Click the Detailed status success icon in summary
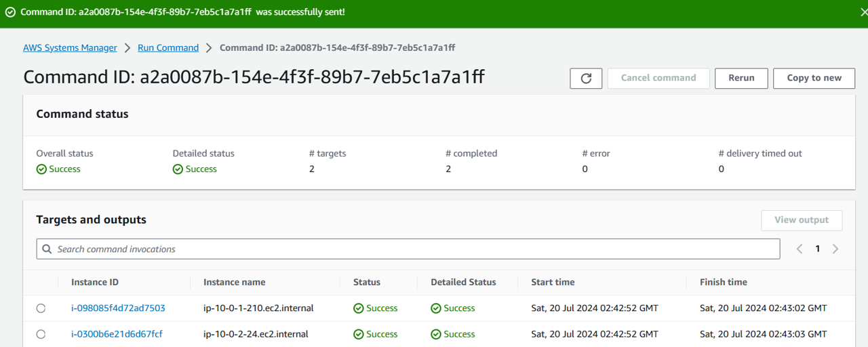This screenshot has width=868, height=347. coord(178,169)
